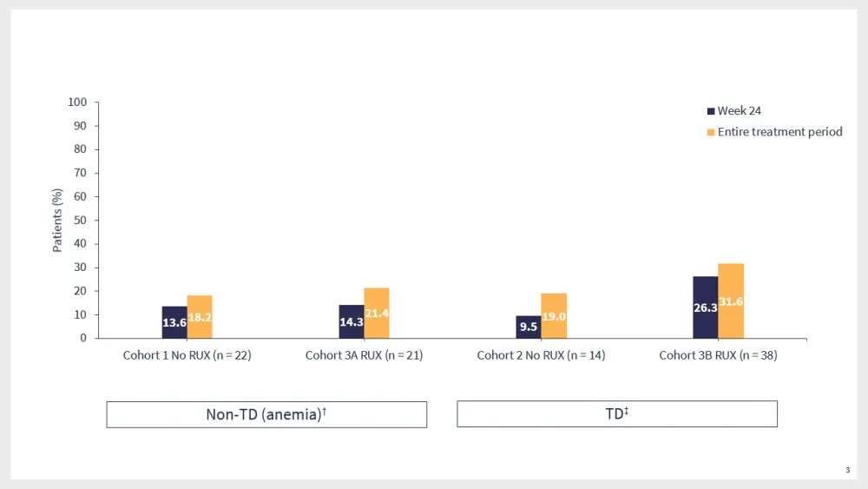Click the "Cohort 2 No RUX (n = 14)" label
Screen dimensions: 868x489
click(541, 355)
